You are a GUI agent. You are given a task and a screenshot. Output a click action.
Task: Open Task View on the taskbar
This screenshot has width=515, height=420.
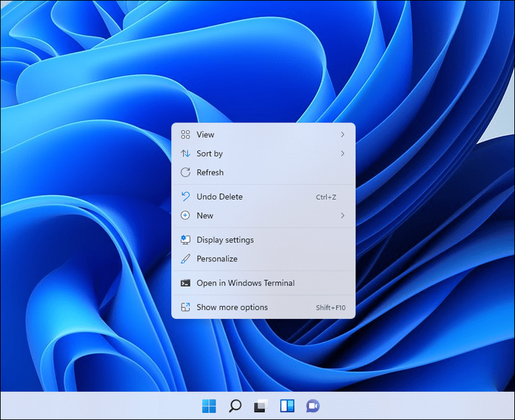click(x=261, y=406)
